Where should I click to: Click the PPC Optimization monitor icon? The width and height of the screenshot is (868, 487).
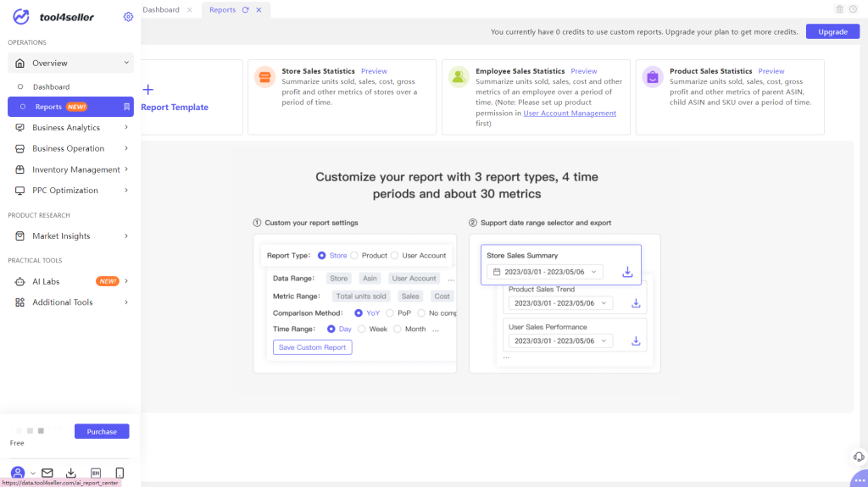(20, 191)
